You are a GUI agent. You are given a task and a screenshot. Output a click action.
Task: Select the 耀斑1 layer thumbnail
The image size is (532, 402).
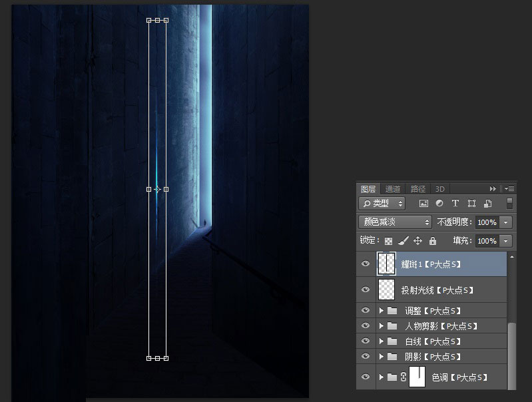coord(386,264)
